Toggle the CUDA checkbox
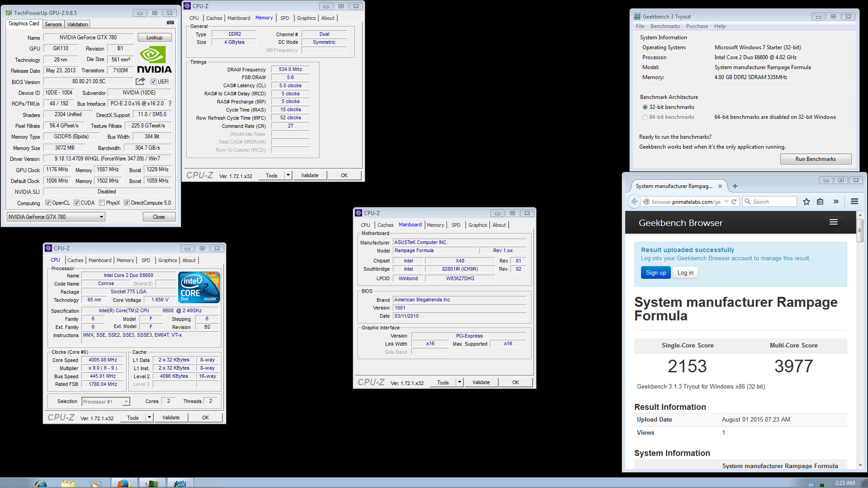The width and height of the screenshot is (868, 488). [76, 203]
